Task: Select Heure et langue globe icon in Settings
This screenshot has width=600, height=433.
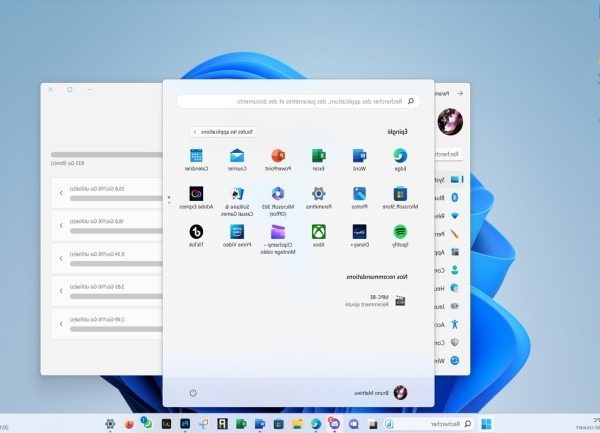Action: pyautogui.click(x=455, y=288)
